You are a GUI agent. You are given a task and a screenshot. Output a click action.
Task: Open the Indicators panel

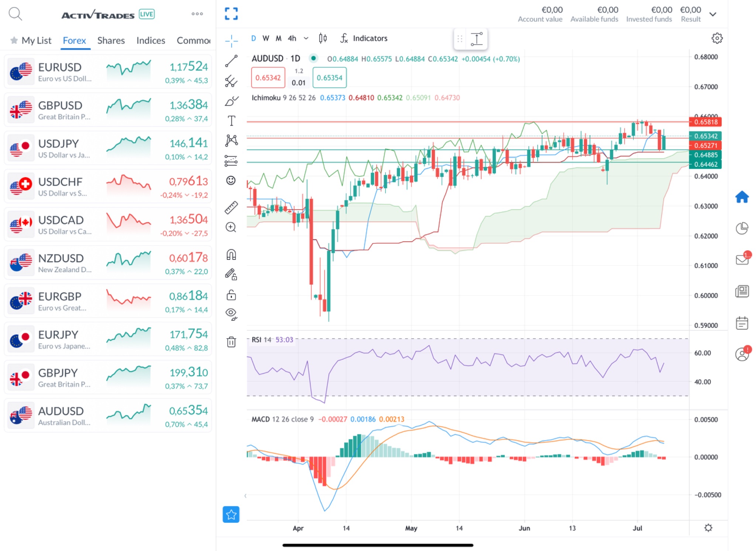370,38
